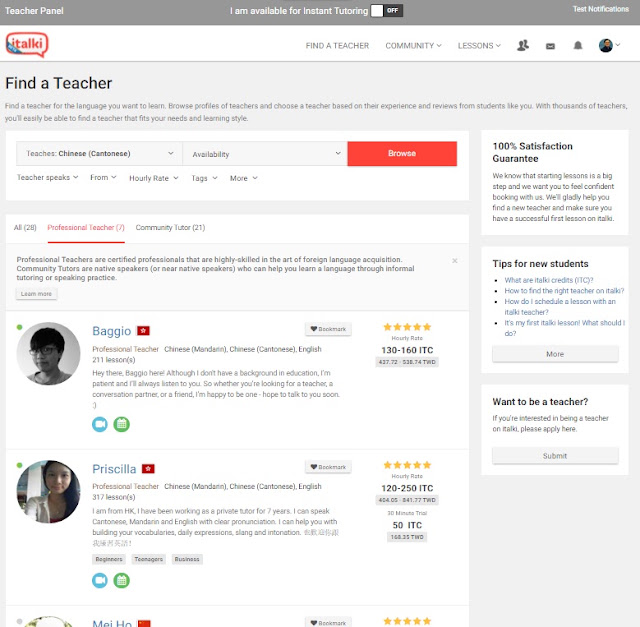
Task: Click the More tips button
Action: [555, 354]
